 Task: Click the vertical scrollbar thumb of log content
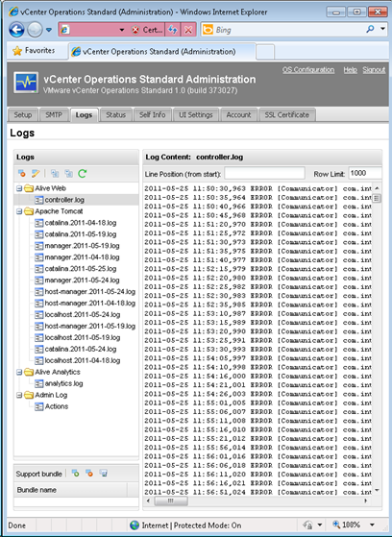(x=377, y=198)
